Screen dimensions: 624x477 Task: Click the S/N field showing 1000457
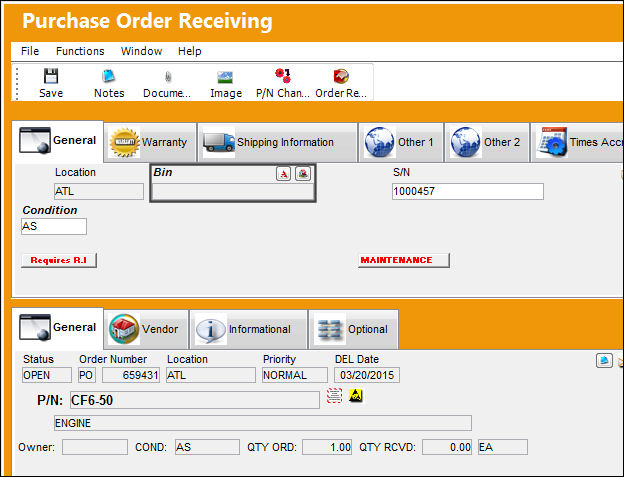[x=468, y=191]
